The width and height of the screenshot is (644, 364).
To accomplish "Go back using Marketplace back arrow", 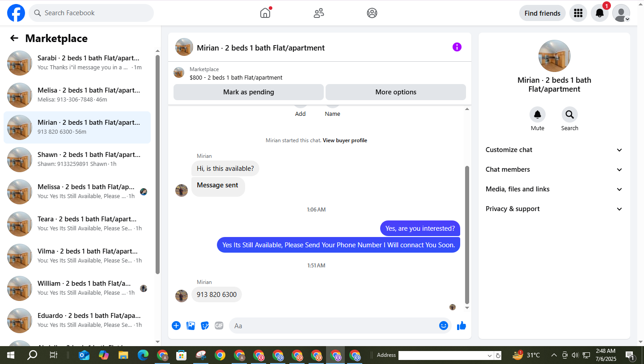I will (x=14, y=38).
